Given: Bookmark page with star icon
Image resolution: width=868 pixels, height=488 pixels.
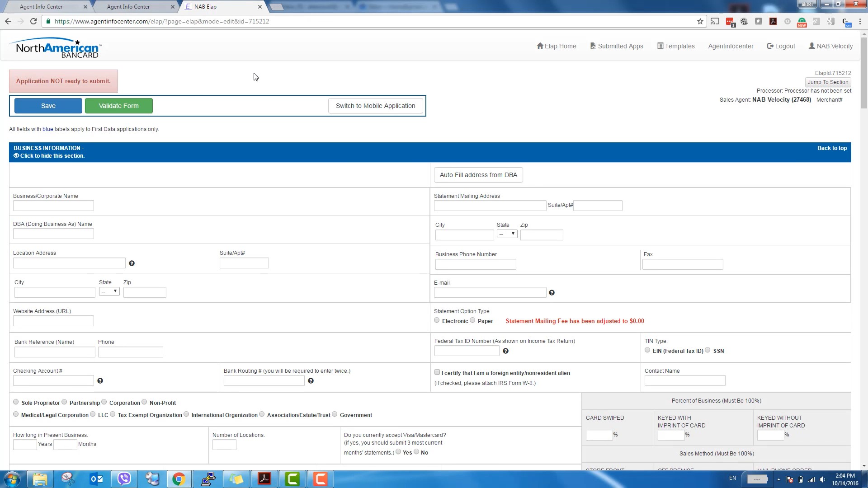Looking at the screenshot, I should coord(700,21).
